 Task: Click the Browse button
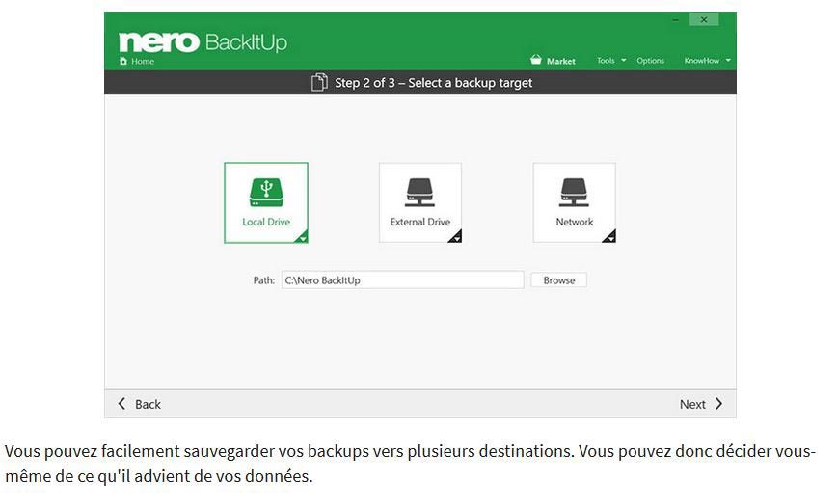click(x=559, y=280)
